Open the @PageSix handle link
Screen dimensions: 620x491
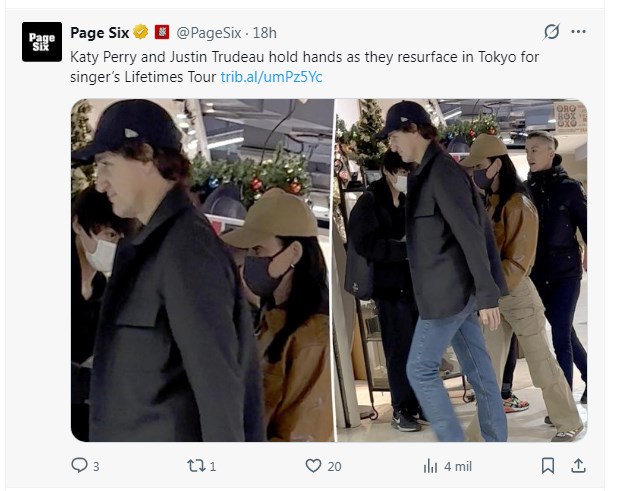(x=211, y=32)
